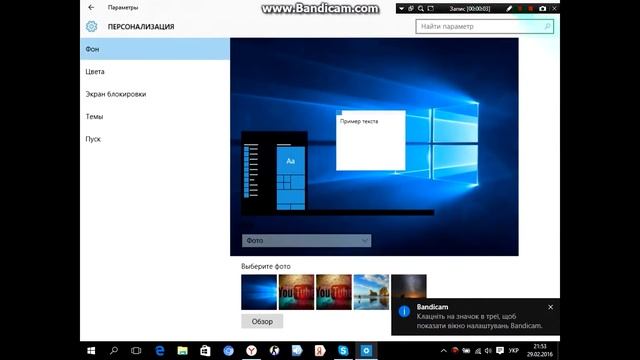The width and height of the screenshot is (640, 360).
Task: Open Windows Store from taskbar
Action: (205, 351)
